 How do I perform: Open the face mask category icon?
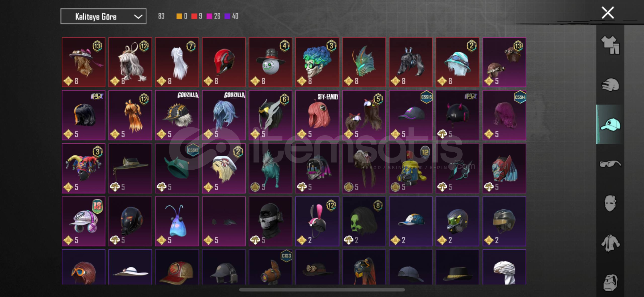(x=610, y=203)
